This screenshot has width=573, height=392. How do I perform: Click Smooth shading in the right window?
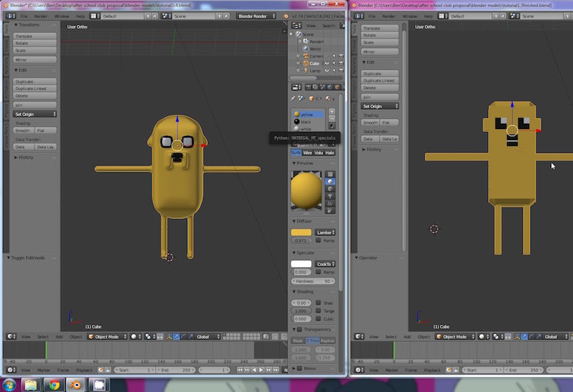370,122
